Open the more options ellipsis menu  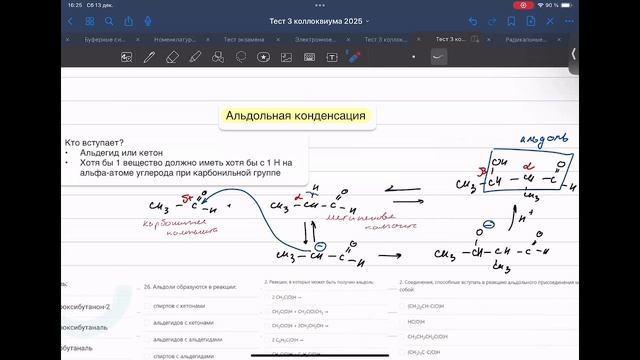tap(569, 21)
